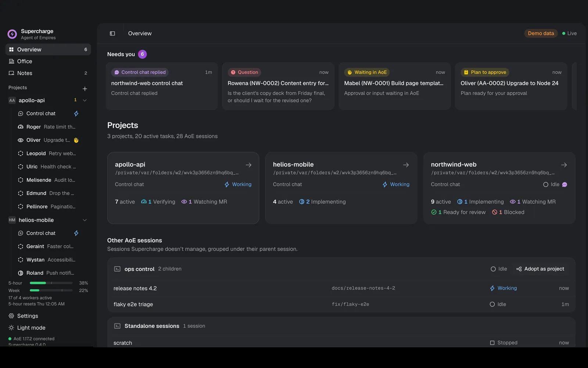Viewport: 588px width, 368px height.
Task: Open northwind-web card arrow icon
Action: [564, 165]
